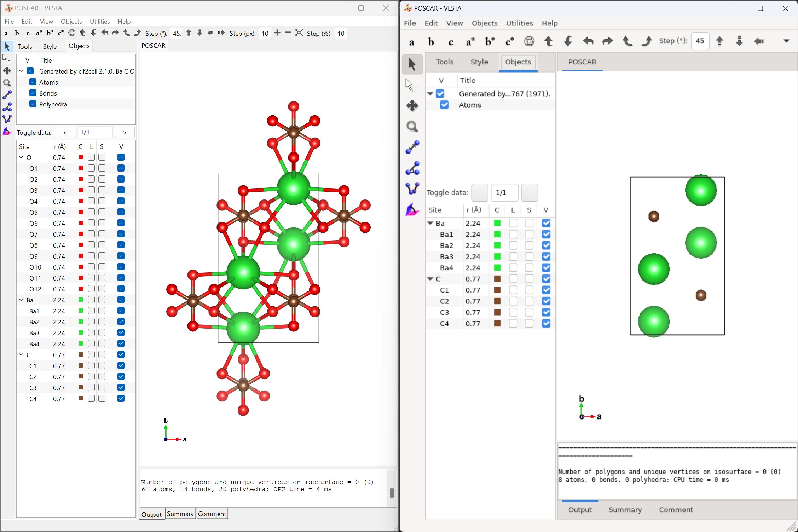This screenshot has width=798, height=532.
Task: Select the translate (move) tool in right window
Action: pyautogui.click(x=412, y=105)
